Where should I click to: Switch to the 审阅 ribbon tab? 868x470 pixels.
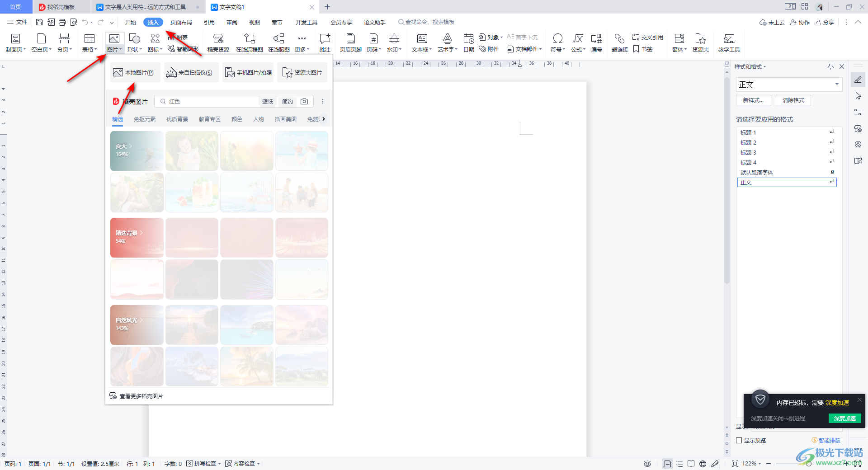(232, 22)
